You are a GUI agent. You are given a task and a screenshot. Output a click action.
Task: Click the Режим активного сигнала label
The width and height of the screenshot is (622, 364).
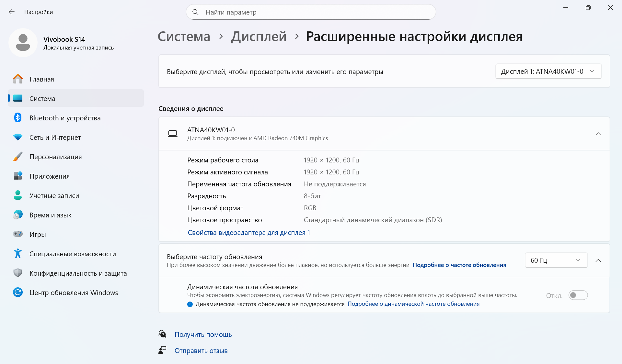(x=227, y=172)
